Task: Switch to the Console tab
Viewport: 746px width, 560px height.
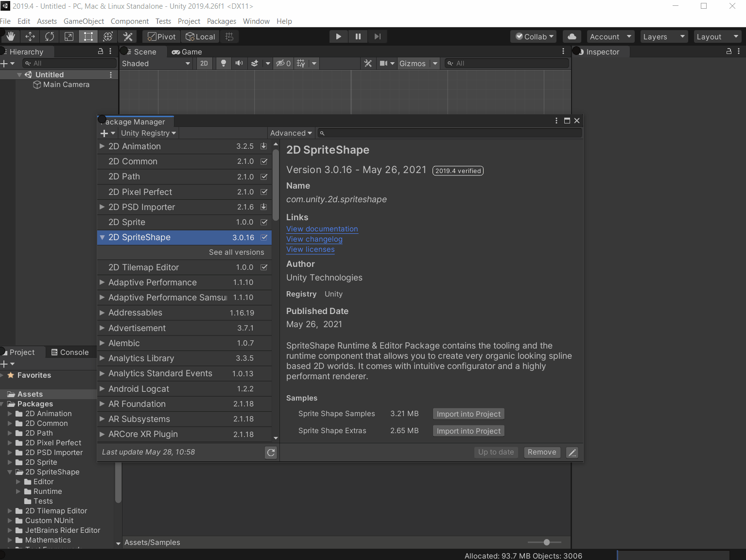Action: click(x=70, y=352)
